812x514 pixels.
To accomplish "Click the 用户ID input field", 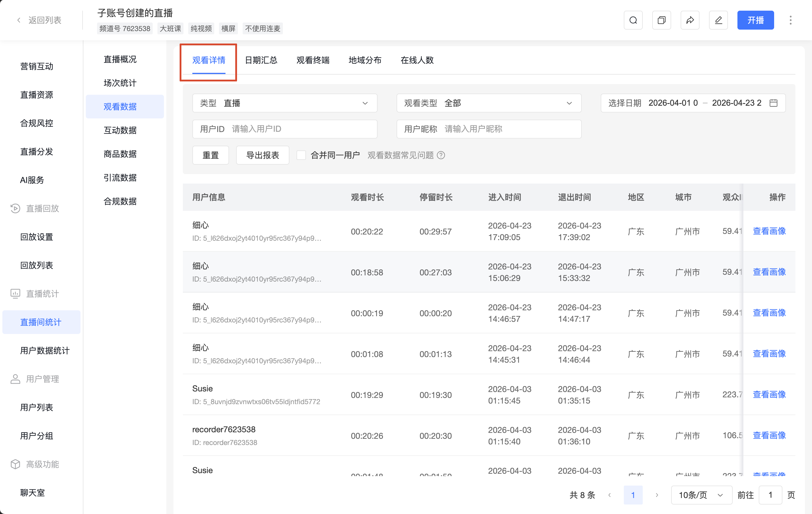I will click(x=285, y=129).
